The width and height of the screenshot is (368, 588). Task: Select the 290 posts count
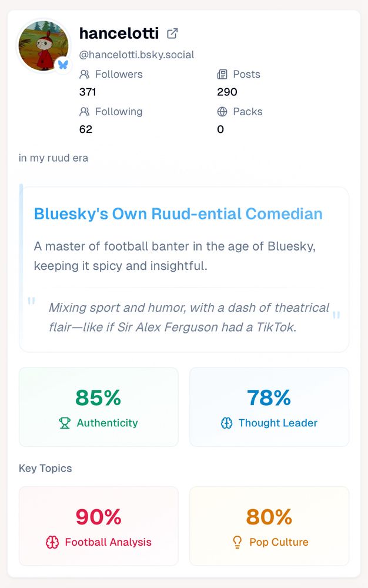point(227,92)
